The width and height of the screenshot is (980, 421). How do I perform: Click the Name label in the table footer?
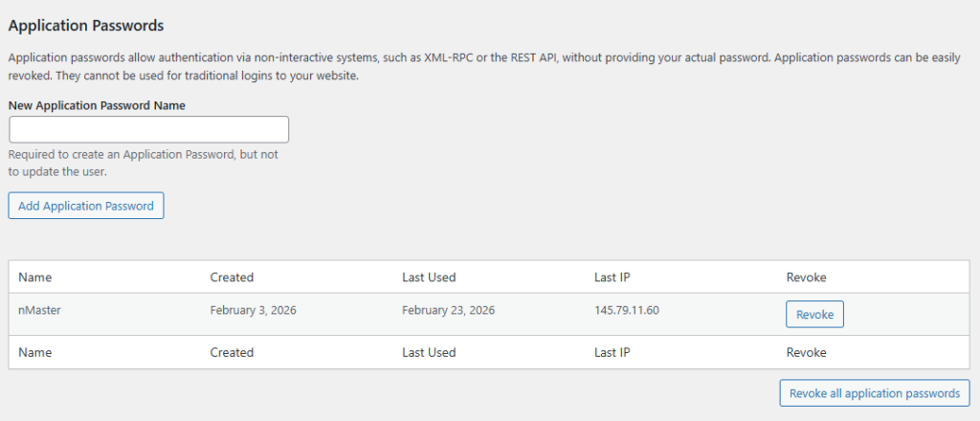click(34, 352)
